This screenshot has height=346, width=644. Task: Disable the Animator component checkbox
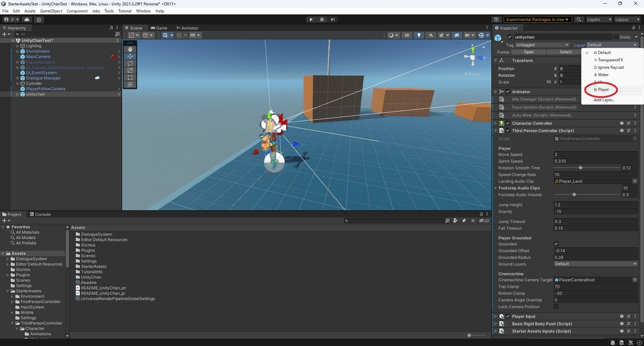point(508,92)
